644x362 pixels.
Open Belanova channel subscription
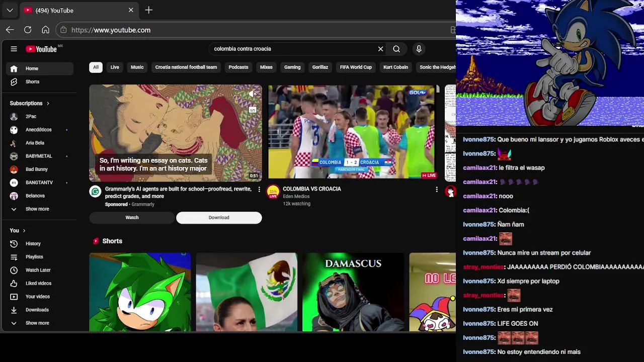click(39, 196)
